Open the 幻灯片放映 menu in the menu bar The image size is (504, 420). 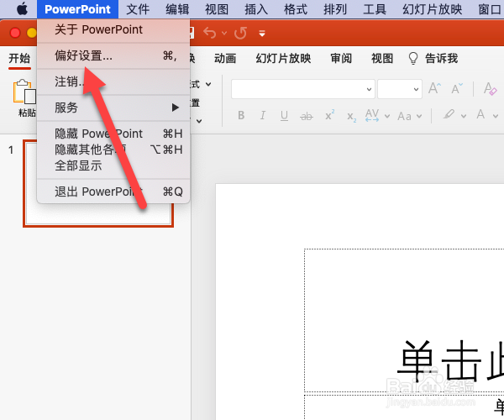[x=433, y=9]
